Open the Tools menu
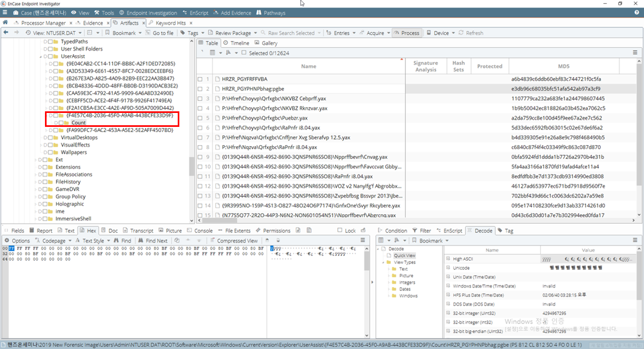This screenshot has height=349, width=644. [x=104, y=12]
